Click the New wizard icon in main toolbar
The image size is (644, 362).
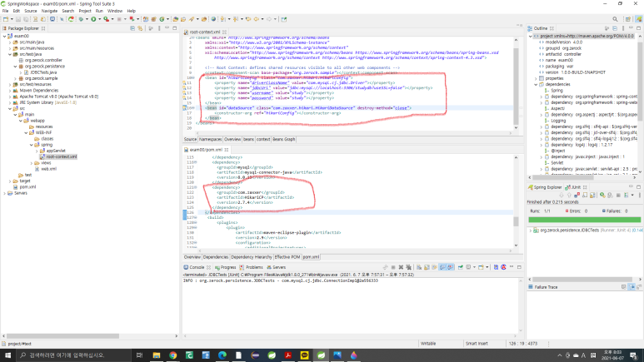(6, 19)
